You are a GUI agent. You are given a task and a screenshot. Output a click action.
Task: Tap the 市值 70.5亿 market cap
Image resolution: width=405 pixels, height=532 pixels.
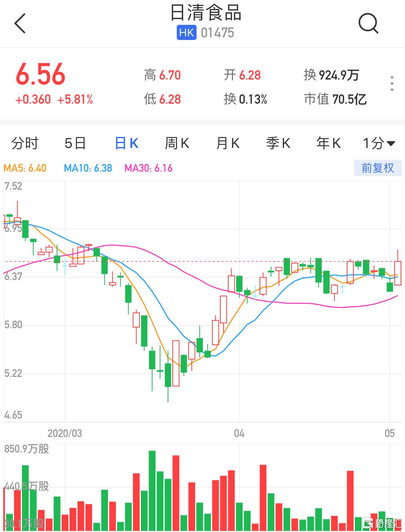pos(335,99)
